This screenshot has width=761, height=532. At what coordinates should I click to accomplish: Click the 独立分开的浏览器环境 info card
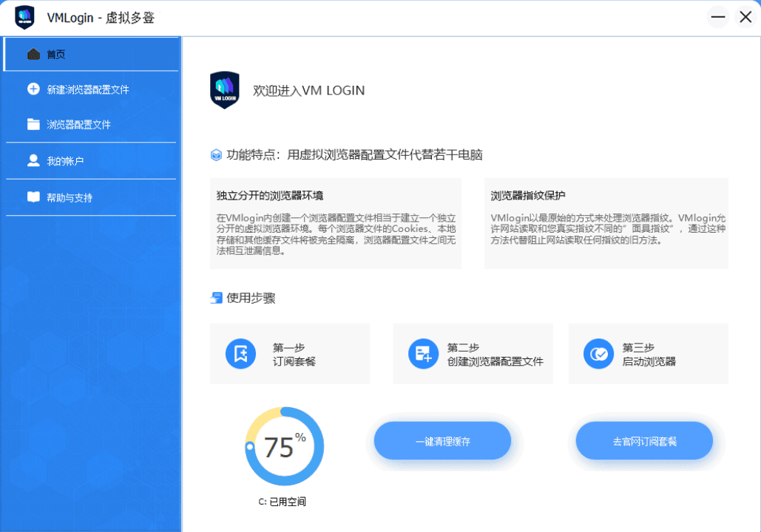click(x=336, y=222)
